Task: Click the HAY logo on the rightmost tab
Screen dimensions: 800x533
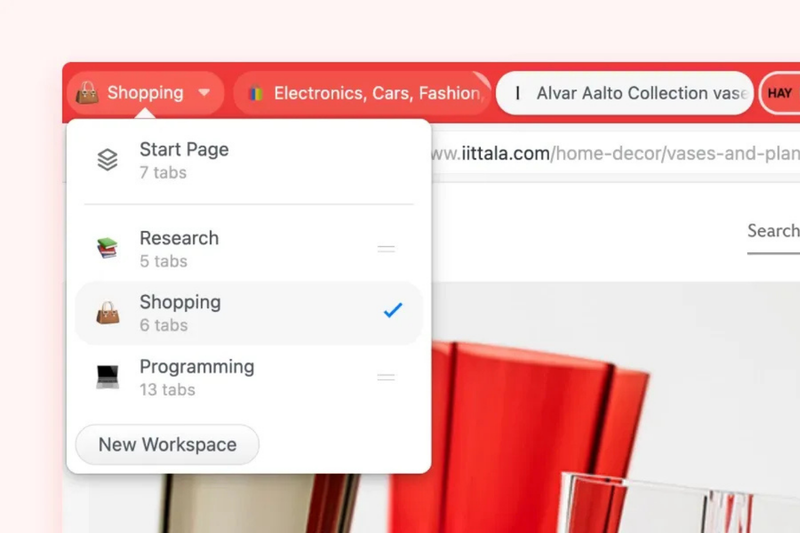Action: (779, 93)
